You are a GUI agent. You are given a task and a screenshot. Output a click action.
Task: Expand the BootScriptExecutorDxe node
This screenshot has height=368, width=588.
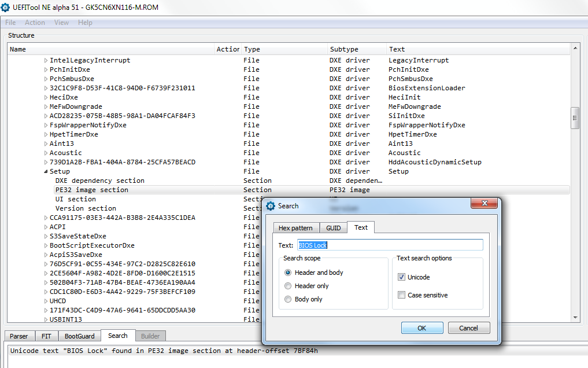point(46,245)
